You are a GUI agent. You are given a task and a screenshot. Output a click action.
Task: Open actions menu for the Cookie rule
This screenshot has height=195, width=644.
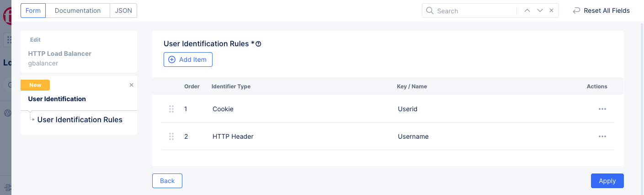(x=602, y=109)
